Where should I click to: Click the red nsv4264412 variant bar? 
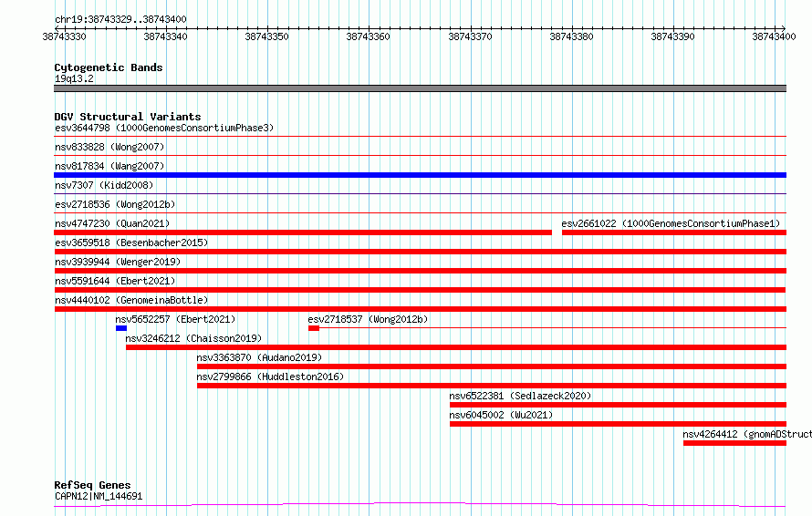734,443
